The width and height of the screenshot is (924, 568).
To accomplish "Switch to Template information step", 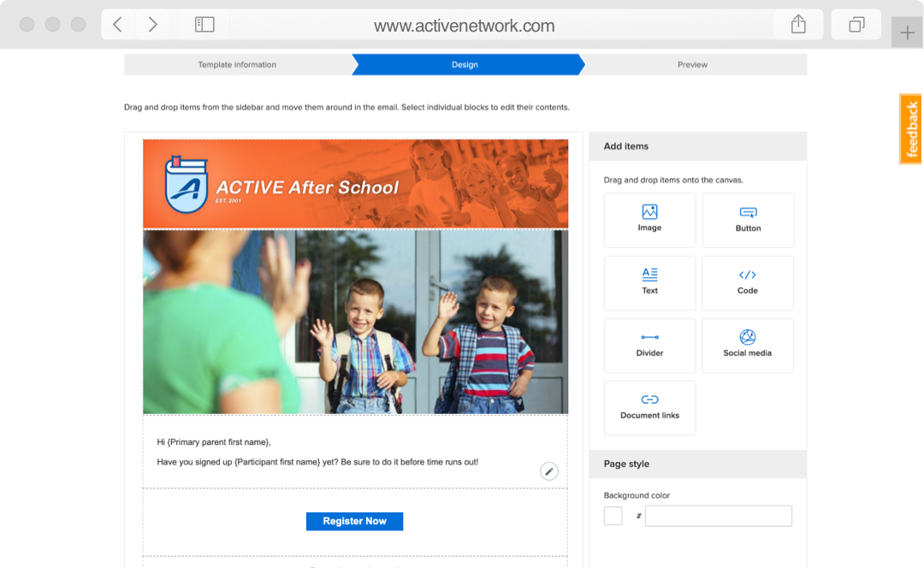I will click(237, 65).
